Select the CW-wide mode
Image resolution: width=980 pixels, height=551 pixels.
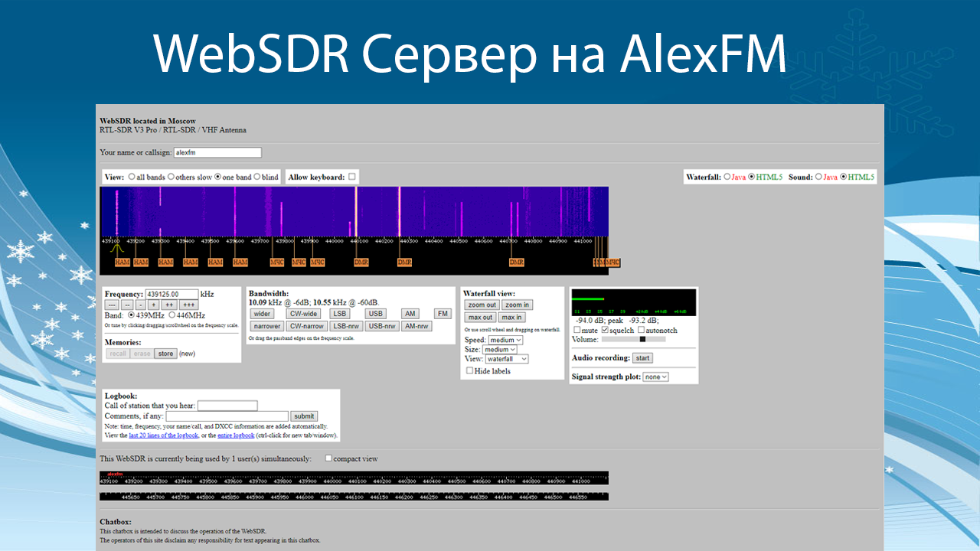(x=303, y=314)
